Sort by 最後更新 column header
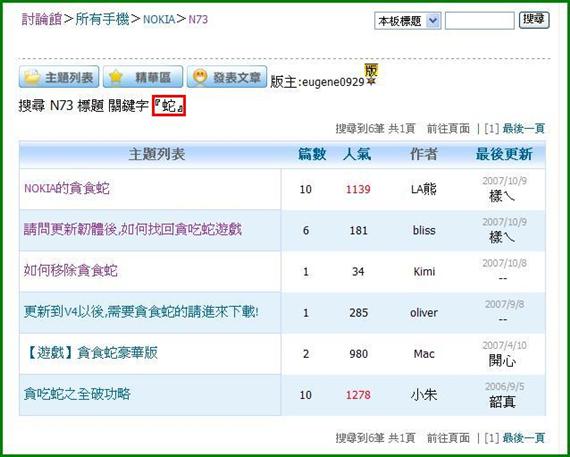The height and width of the screenshot is (457, 570). click(x=504, y=154)
